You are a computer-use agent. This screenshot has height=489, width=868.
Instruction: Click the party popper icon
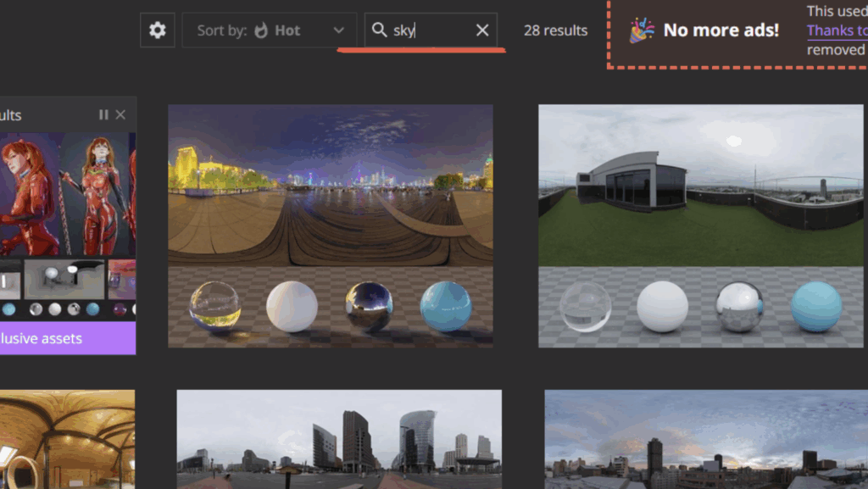[x=641, y=31]
